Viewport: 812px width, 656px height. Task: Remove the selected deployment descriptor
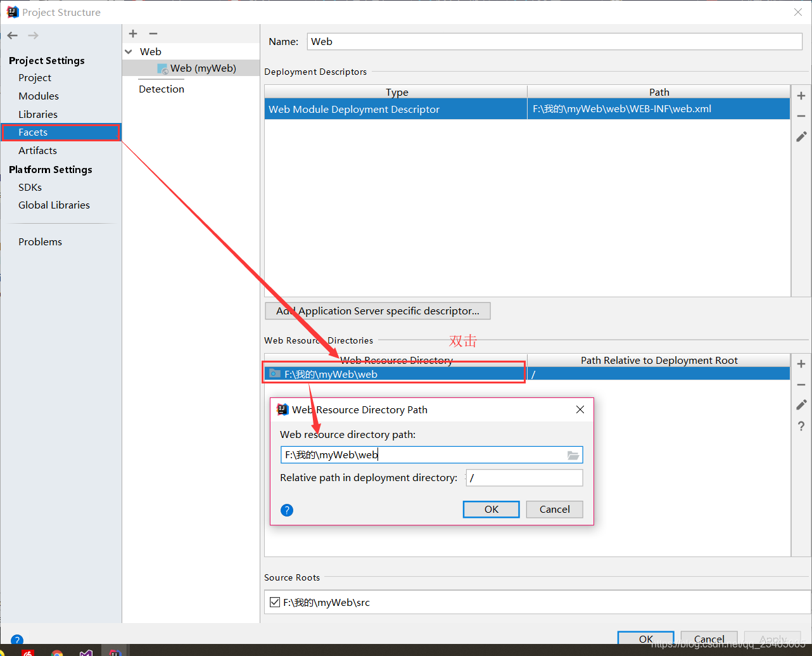tap(801, 116)
